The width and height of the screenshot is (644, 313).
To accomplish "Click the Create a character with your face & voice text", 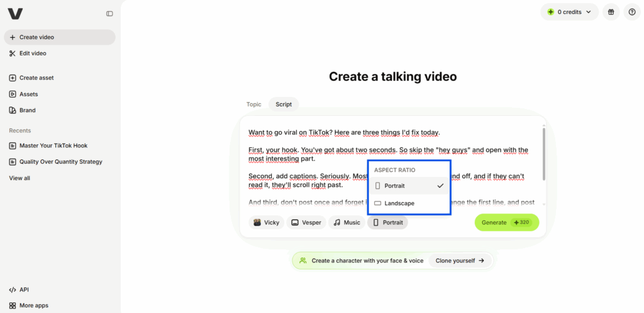I will (x=367, y=261).
